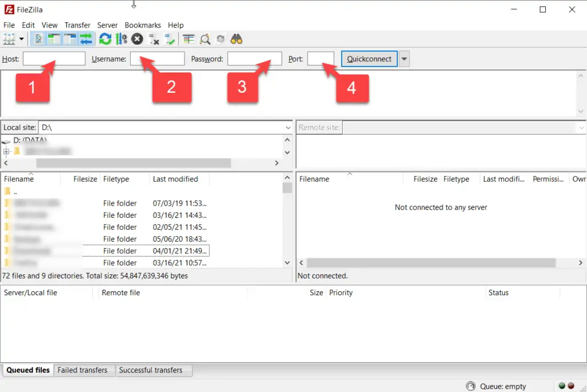Open the Remote site path dropdown
Image resolution: width=587 pixels, height=392 pixels.
pos(581,128)
